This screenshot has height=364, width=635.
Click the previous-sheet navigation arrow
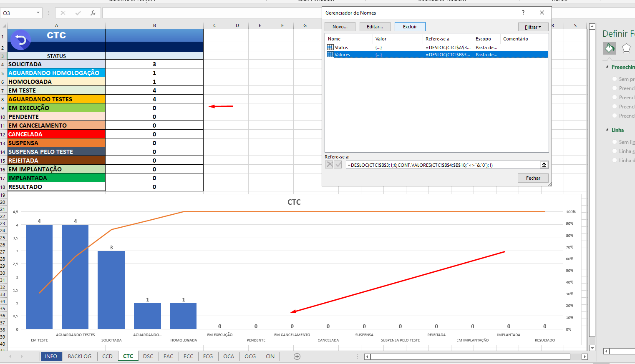(10, 356)
